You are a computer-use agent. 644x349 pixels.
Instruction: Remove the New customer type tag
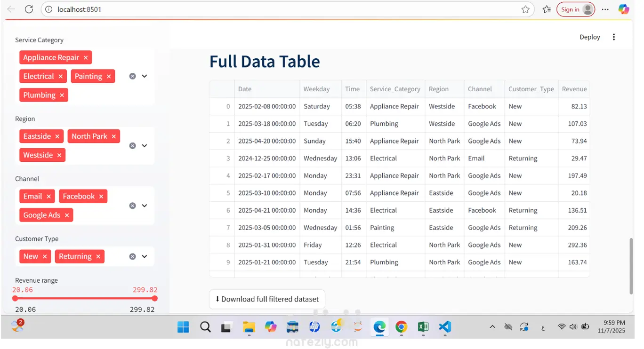(x=45, y=256)
